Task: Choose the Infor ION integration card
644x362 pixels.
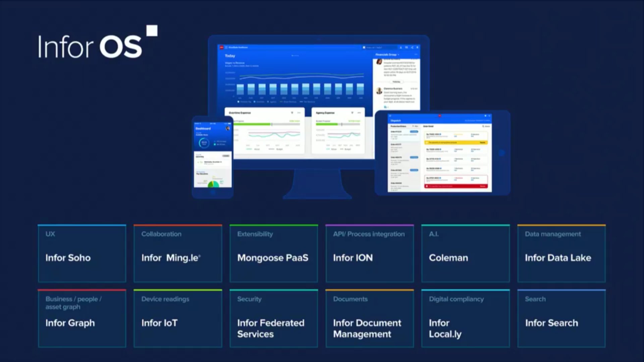Action: [x=370, y=253]
